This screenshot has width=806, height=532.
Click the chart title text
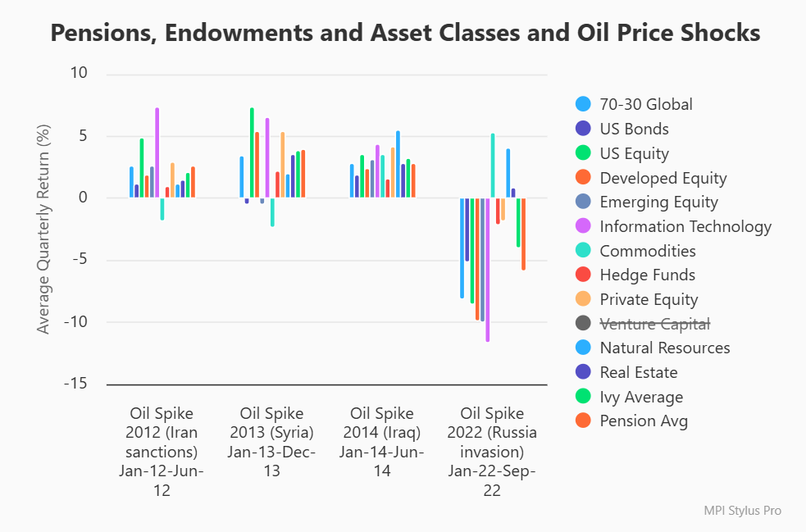coord(405,34)
